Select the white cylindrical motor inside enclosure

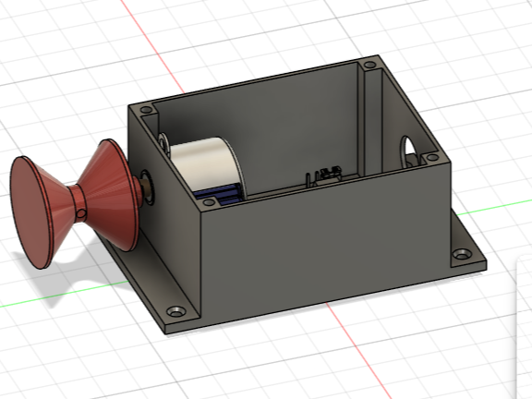[208, 164]
